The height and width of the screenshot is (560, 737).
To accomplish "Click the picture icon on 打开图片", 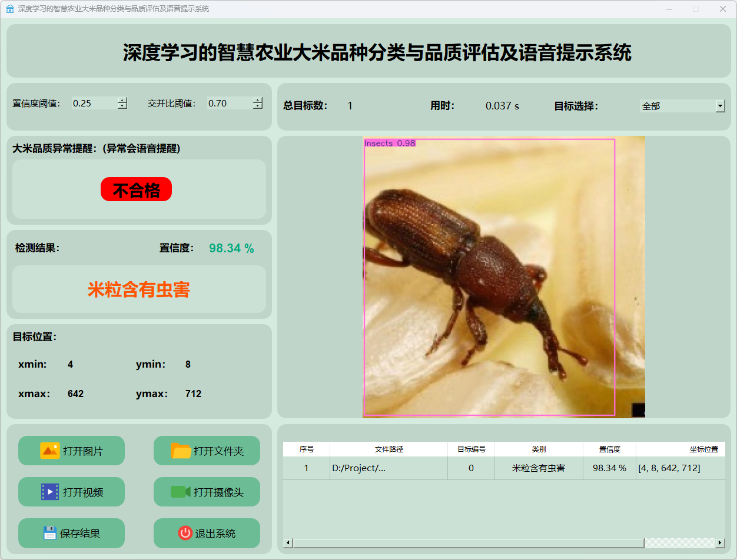I will click(x=50, y=451).
